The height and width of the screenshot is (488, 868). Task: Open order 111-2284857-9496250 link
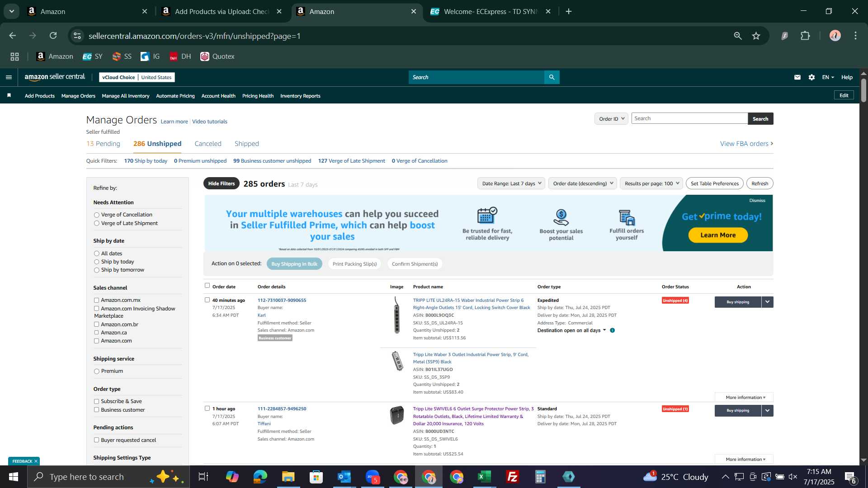282,409
